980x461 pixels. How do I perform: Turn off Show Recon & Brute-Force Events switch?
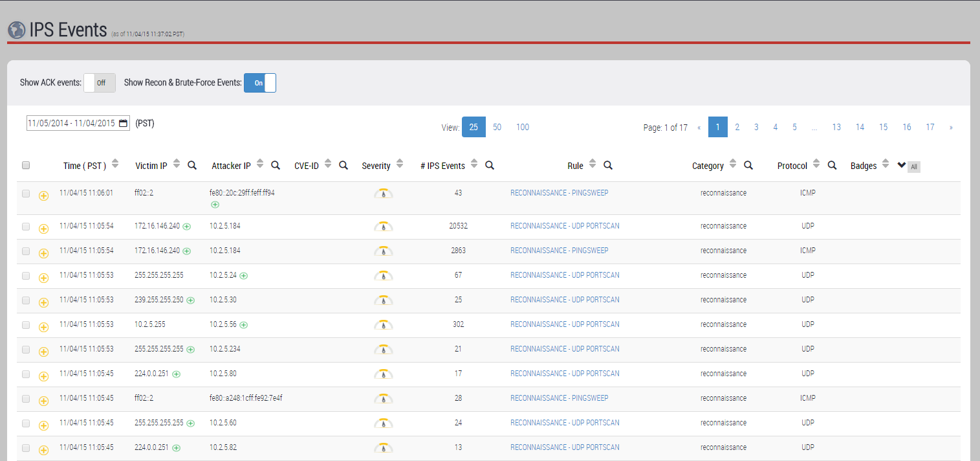click(260, 83)
